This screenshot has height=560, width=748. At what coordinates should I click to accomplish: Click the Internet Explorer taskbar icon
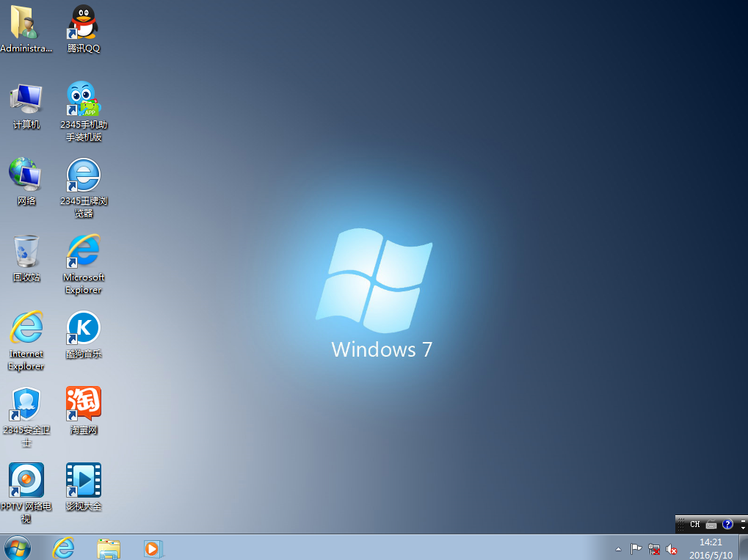63,548
